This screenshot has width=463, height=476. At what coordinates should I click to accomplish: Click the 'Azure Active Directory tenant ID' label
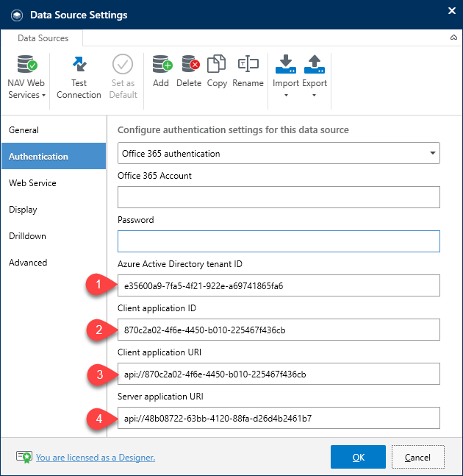coord(180,264)
